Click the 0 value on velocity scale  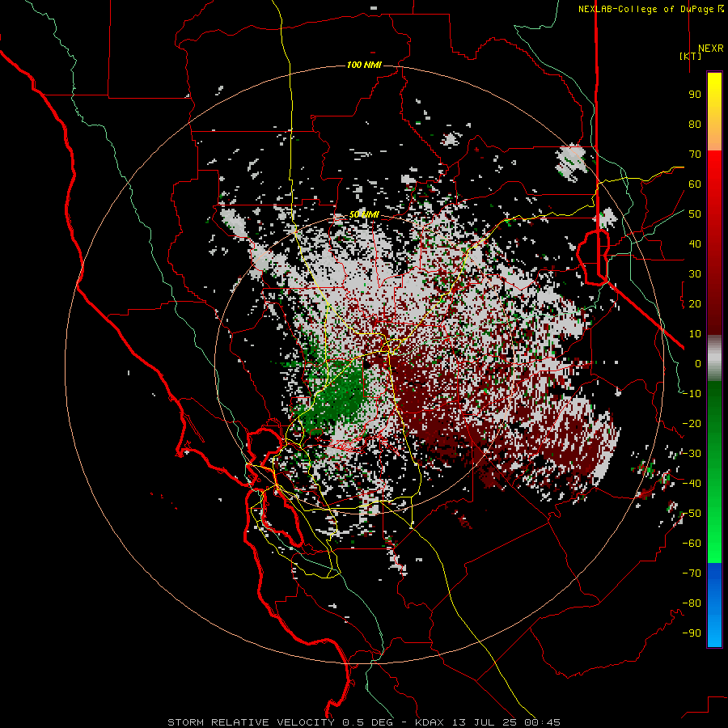pyautogui.click(x=698, y=363)
